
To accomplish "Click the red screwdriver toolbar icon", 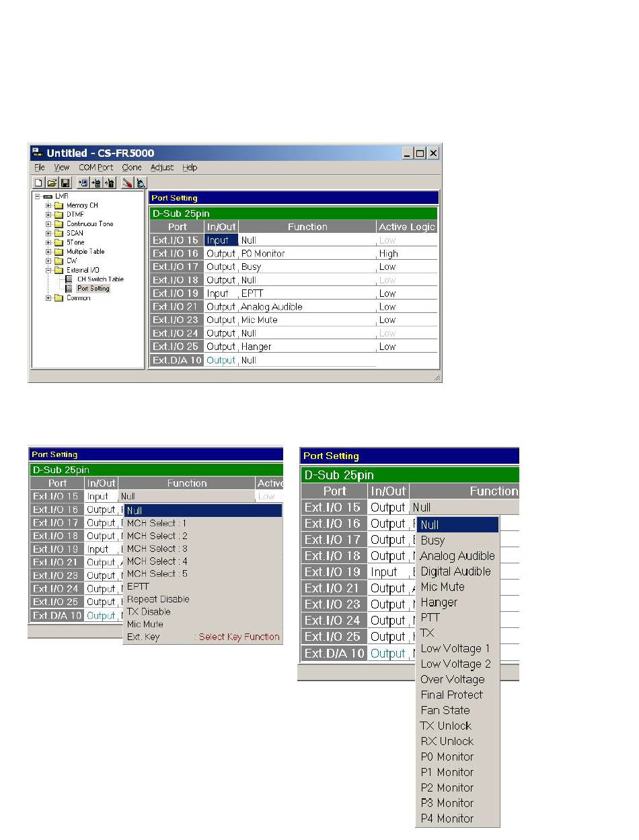I will 126,182.
